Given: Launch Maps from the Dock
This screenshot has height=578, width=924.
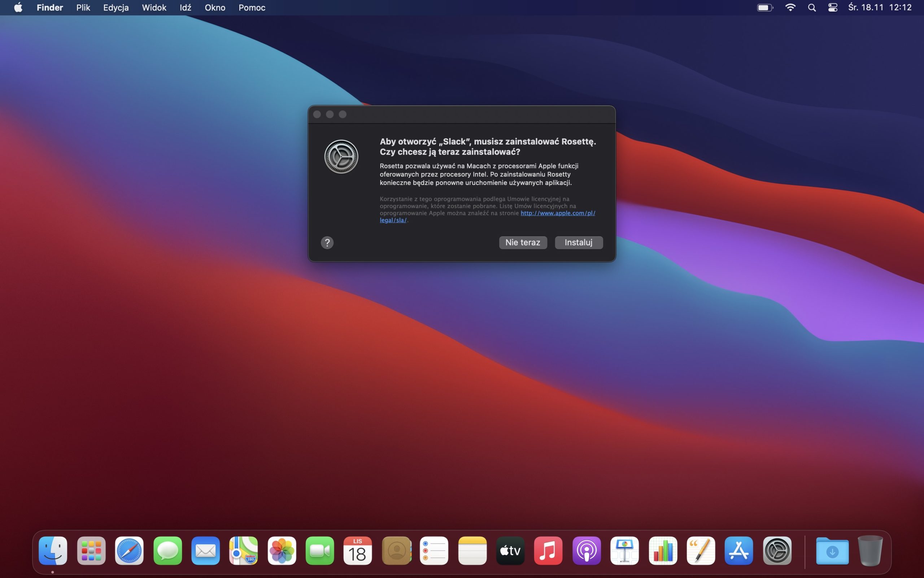Looking at the screenshot, I should pos(244,551).
